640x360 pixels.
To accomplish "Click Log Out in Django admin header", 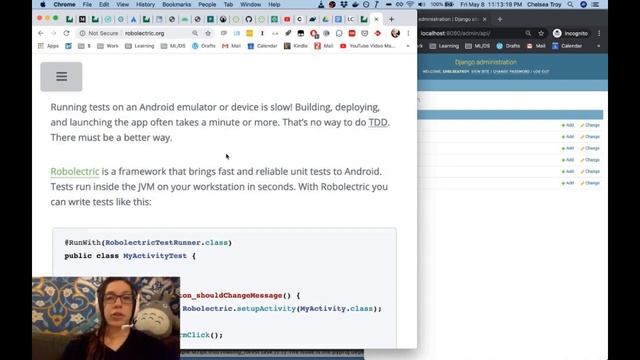I will (541, 71).
